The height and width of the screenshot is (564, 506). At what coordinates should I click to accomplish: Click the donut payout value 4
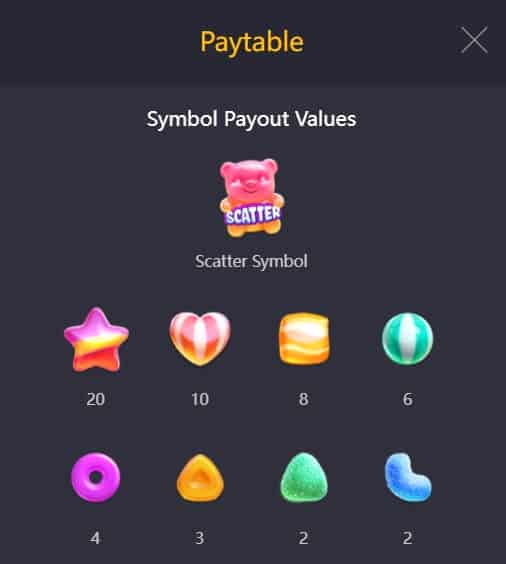95,538
